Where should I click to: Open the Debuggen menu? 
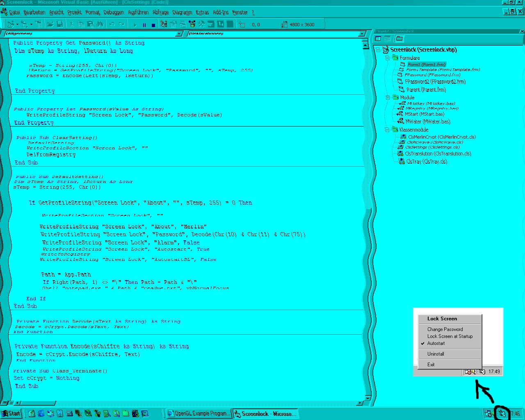[x=114, y=13]
